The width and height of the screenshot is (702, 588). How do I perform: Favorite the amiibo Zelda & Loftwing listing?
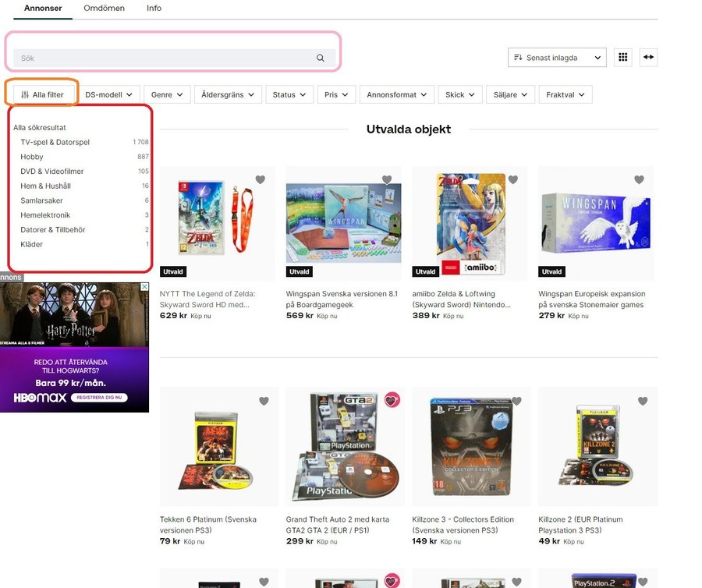[513, 179]
